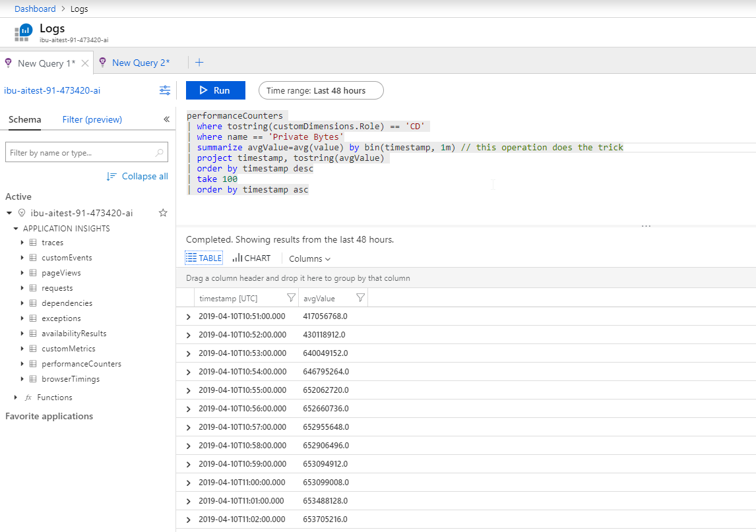Open scope settings sliders icon
This screenshot has height=532, width=756.
165,90
